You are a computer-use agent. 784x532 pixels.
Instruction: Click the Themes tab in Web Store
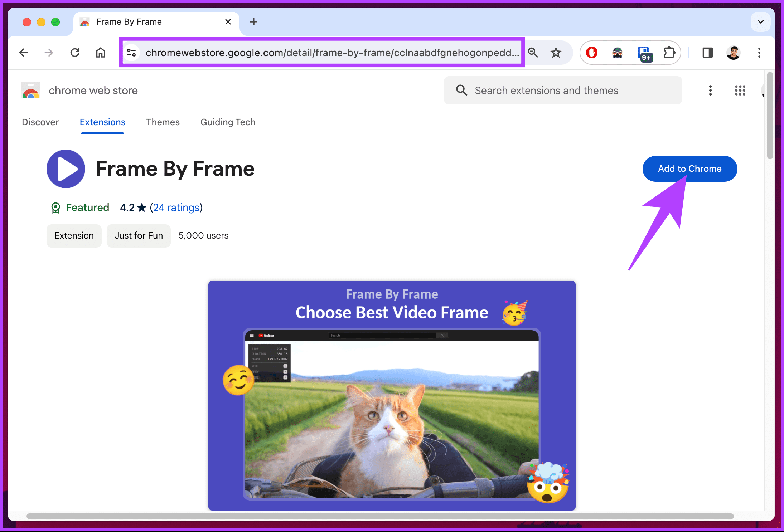pos(162,122)
